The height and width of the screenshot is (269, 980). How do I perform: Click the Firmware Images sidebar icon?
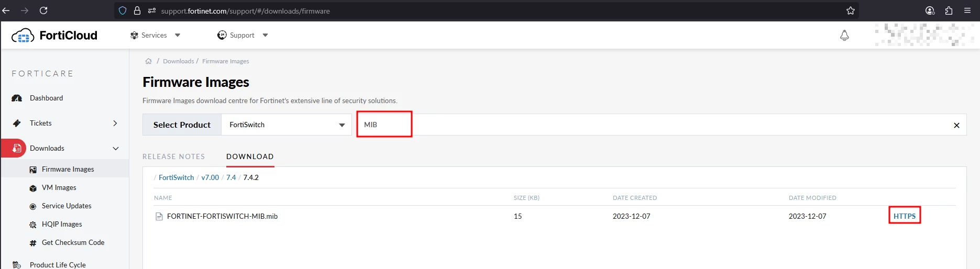pyautogui.click(x=33, y=170)
